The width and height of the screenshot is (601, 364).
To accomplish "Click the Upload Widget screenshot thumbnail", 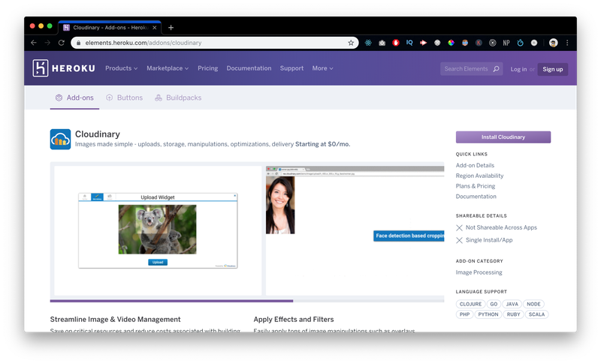I will [x=158, y=230].
